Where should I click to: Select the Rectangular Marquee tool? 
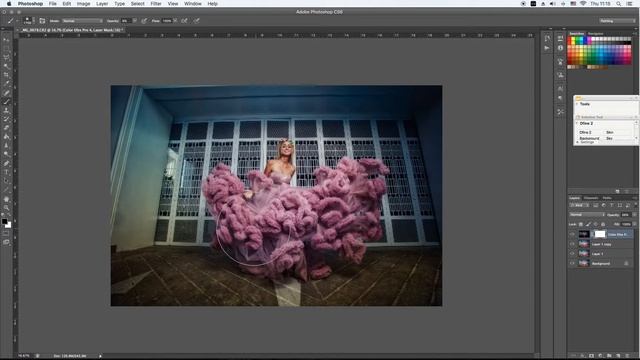(6, 49)
